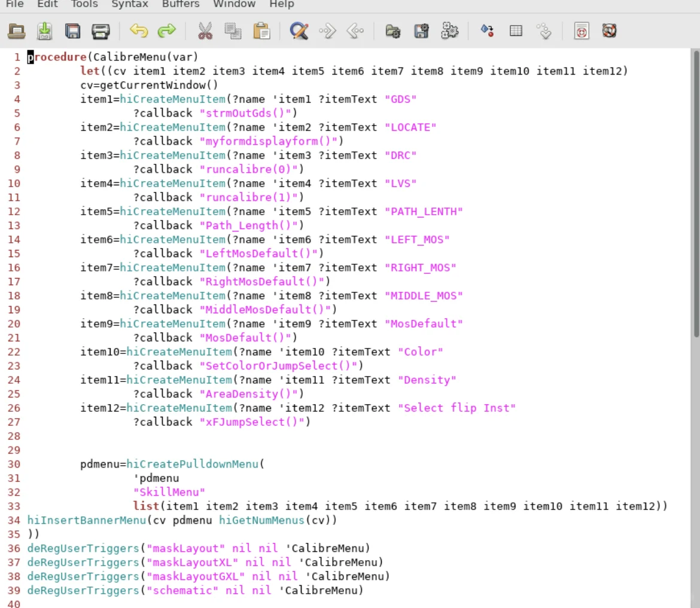The width and height of the screenshot is (700, 608).
Task: Click "Select flip Inst" string on line 26
Action: [x=456, y=408]
